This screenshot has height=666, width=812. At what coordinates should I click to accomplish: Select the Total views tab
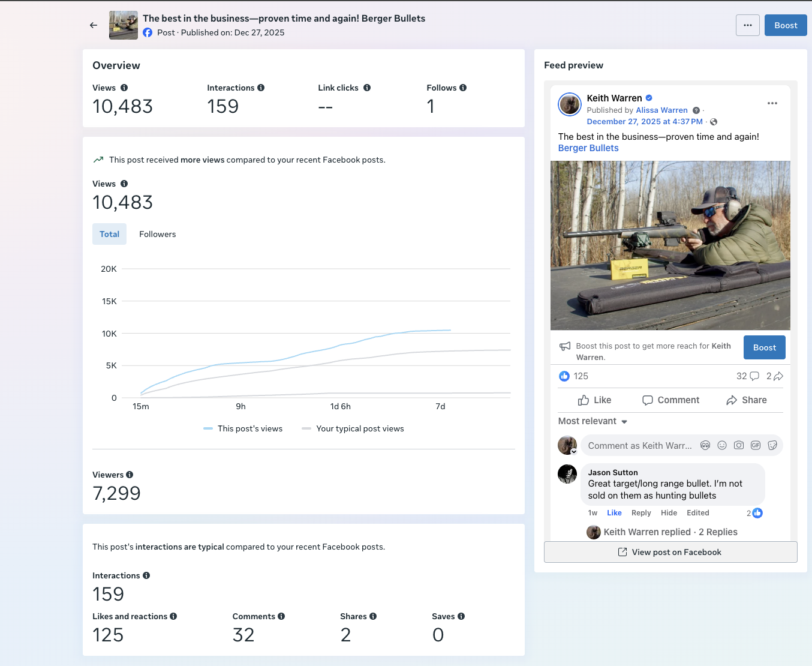(109, 234)
